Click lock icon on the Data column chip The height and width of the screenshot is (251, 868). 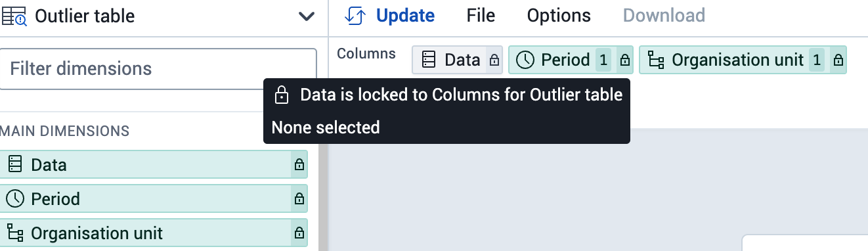[494, 60]
